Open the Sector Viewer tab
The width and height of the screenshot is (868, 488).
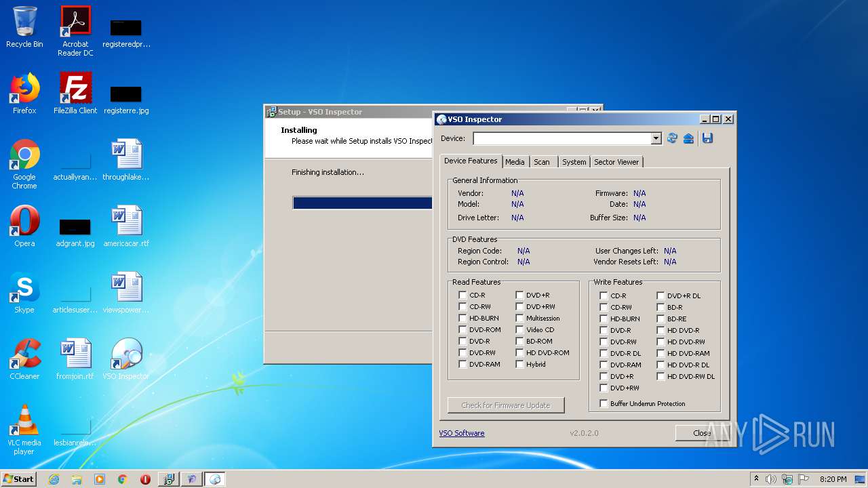pyautogui.click(x=616, y=162)
